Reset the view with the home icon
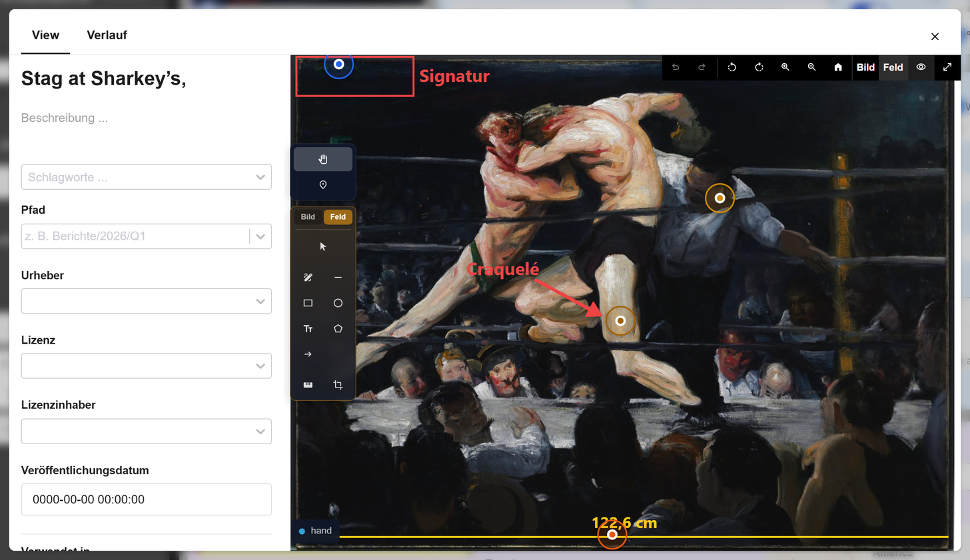 click(x=838, y=67)
